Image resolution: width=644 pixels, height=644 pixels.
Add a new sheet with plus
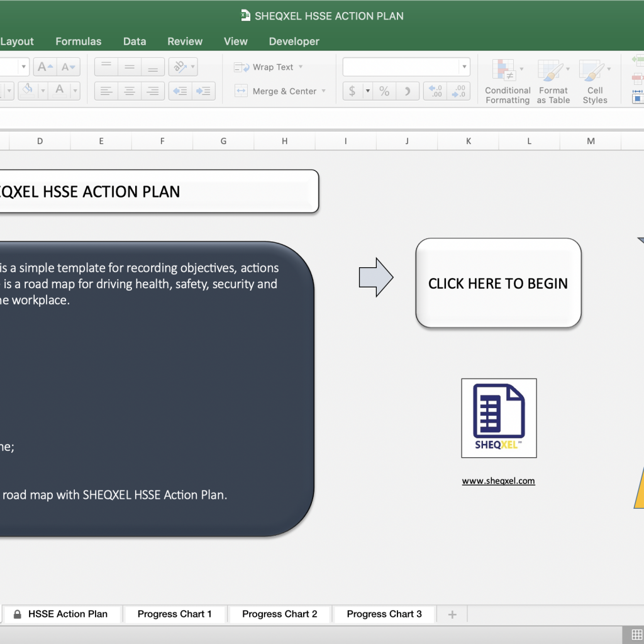452,614
